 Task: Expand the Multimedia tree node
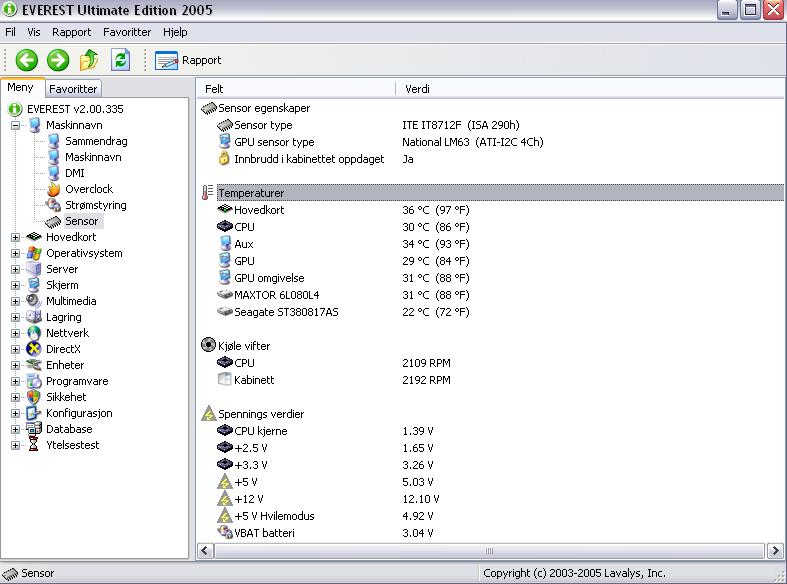16,302
